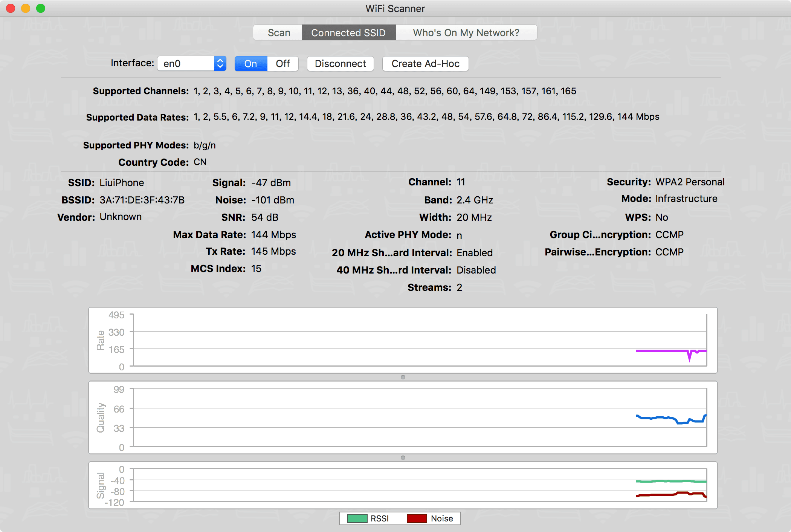Viewport: 791px width, 532px height.
Task: Click the Supported PHY Modes value b/g/n
Action: (205, 145)
